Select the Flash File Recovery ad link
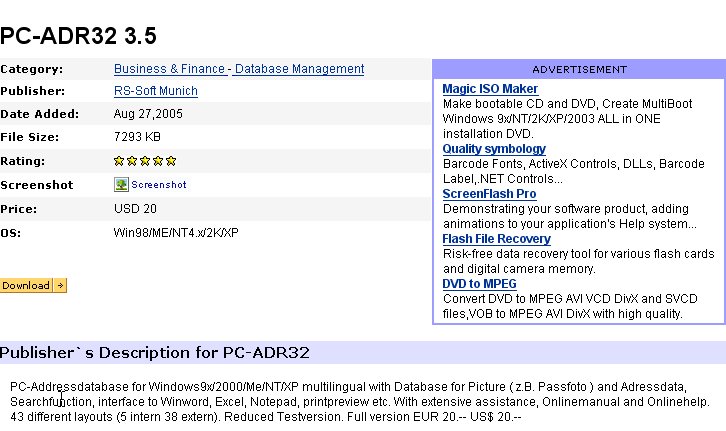 click(x=496, y=239)
